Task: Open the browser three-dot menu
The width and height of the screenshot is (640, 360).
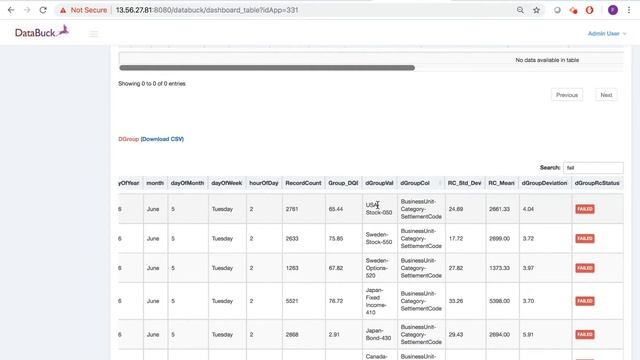Action: tap(629, 10)
